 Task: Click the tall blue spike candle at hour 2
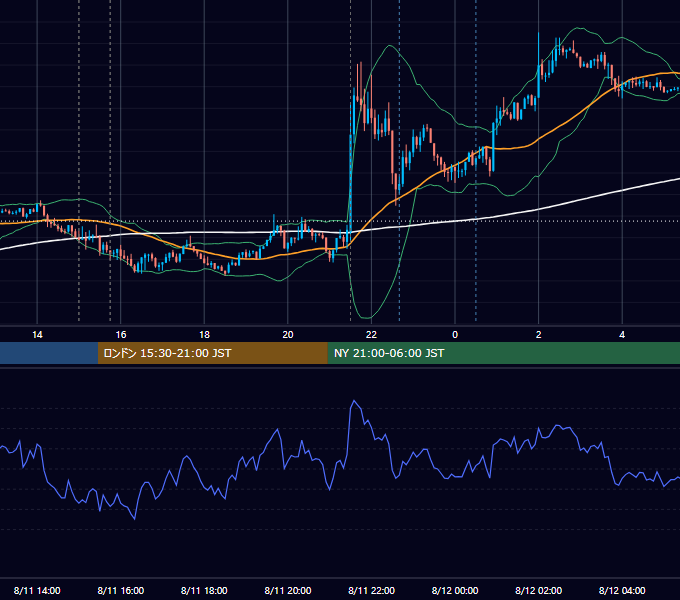tap(539, 66)
